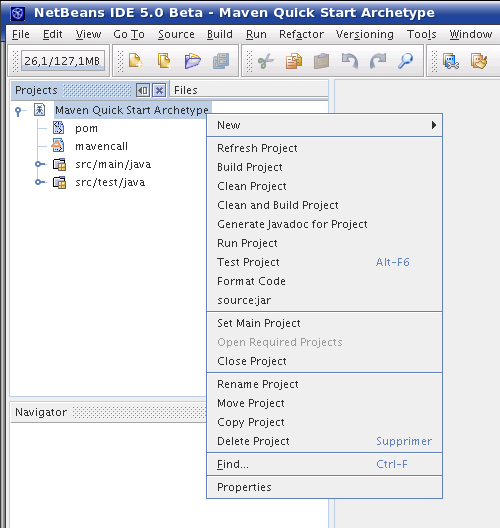This screenshot has height=528, width=500.
Task: Click the Copy toolbar icon
Action: coord(294,61)
